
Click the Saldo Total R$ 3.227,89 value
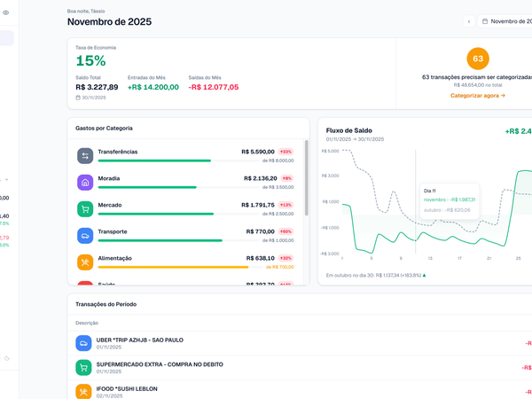point(97,87)
